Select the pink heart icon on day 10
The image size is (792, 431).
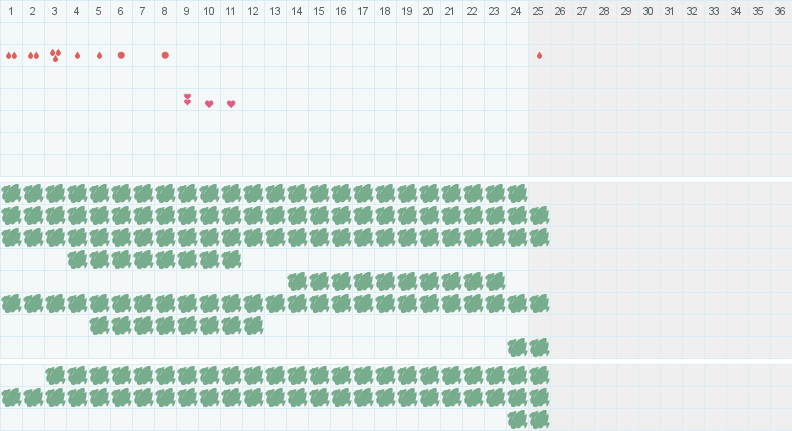209,103
